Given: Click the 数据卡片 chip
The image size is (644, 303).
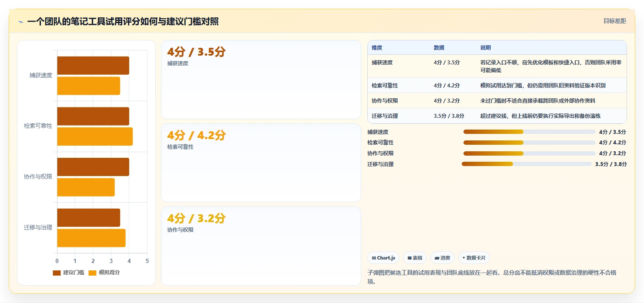Looking at the screenshot, I should (x=474, y=258).
